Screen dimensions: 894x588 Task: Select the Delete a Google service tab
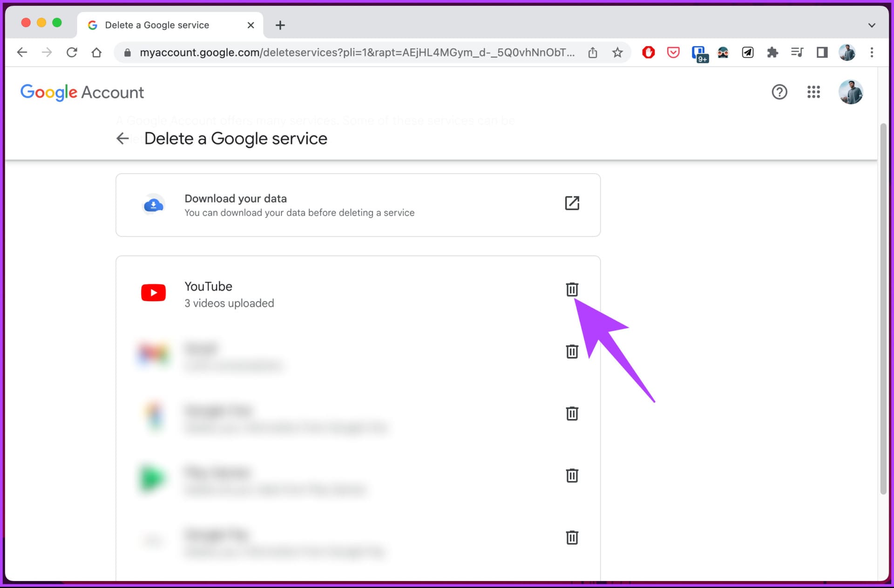tap(170, 25)
